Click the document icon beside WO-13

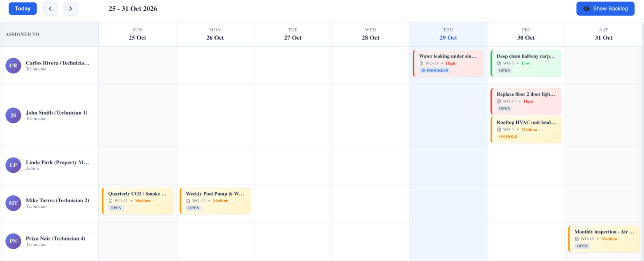188,201
